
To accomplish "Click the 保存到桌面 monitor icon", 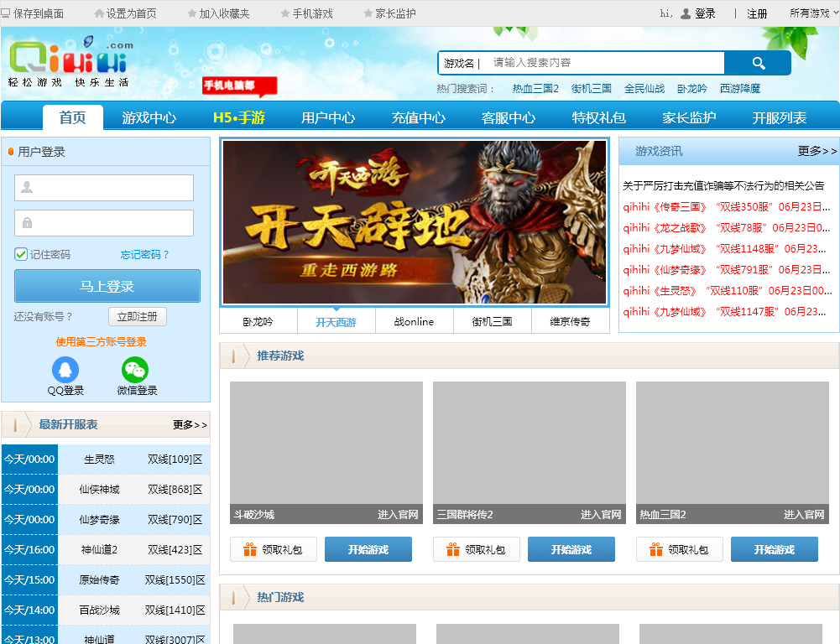I will pyautogui.click(x=5, y=13).
